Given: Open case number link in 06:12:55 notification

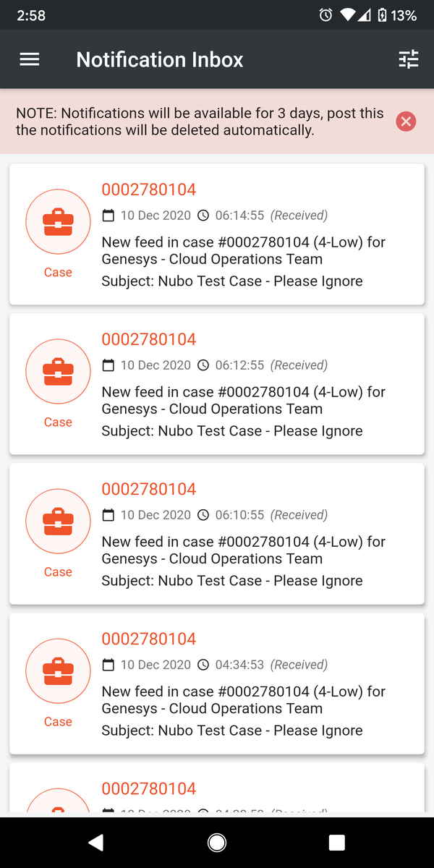Looking at the screenshot, I should click(149, 339).
